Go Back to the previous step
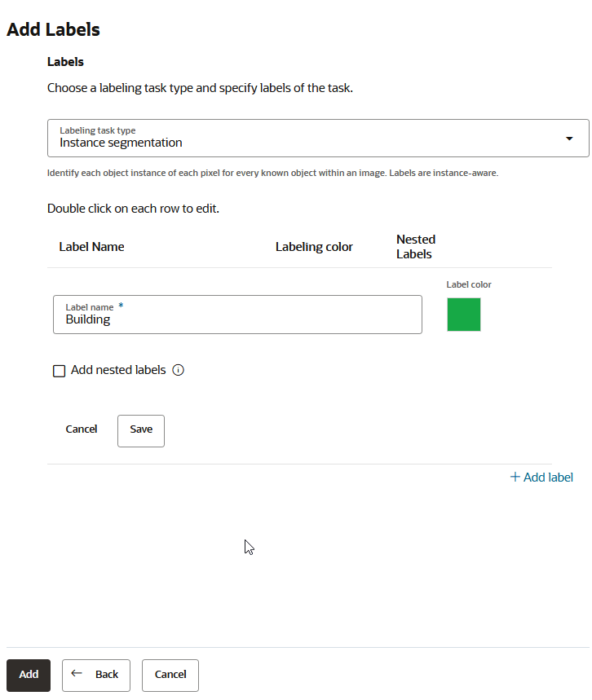Image resolution: width=592 pixels, height=700 pixels. pos(95,675)
